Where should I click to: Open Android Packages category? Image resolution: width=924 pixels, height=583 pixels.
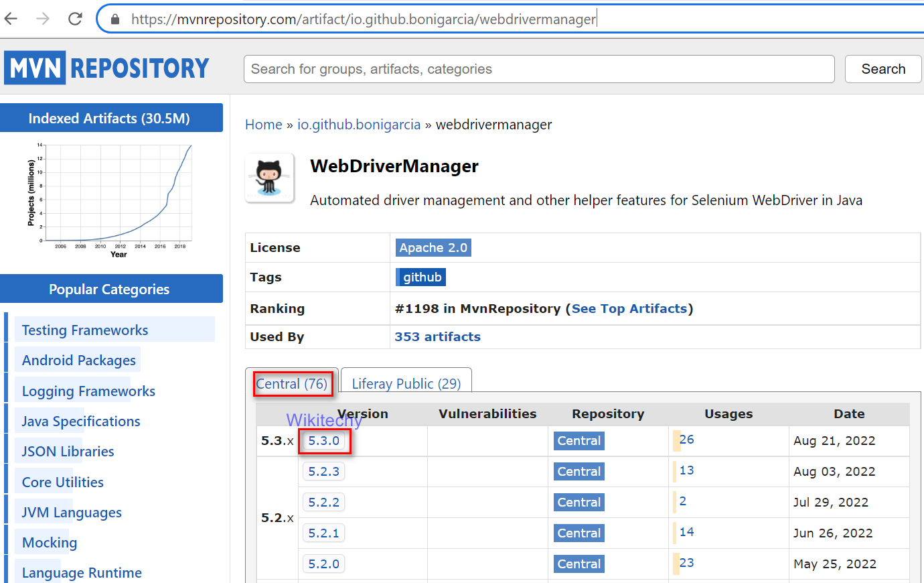pos(79,361)
